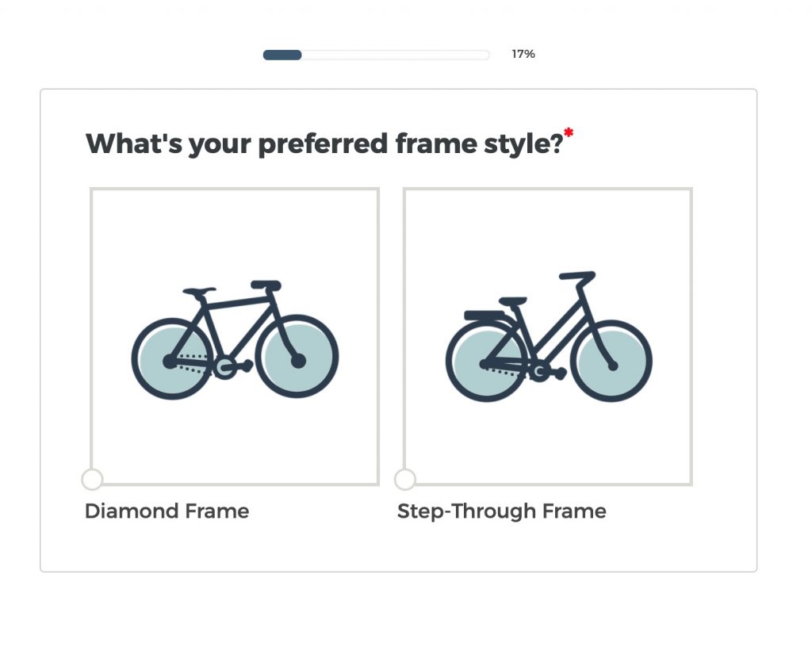This screenshot has width=812, height=670.
Task: Select the Step-Through Frame bike image
Action: (x=547, y=336)
